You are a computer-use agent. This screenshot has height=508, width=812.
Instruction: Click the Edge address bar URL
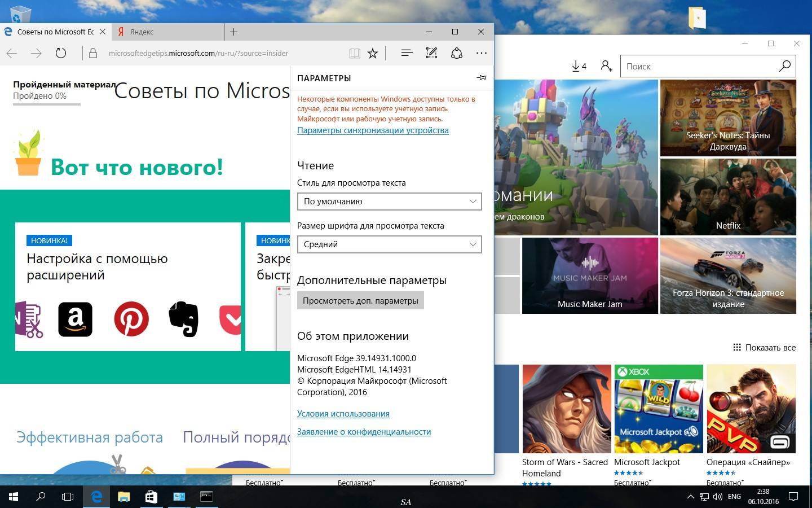tap(198, 53)
